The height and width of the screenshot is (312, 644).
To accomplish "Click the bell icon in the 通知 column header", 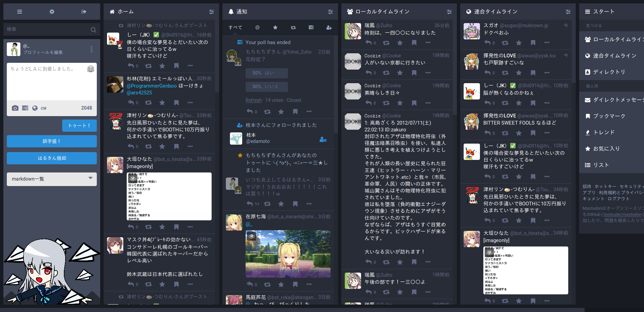I will click(231, 12).
